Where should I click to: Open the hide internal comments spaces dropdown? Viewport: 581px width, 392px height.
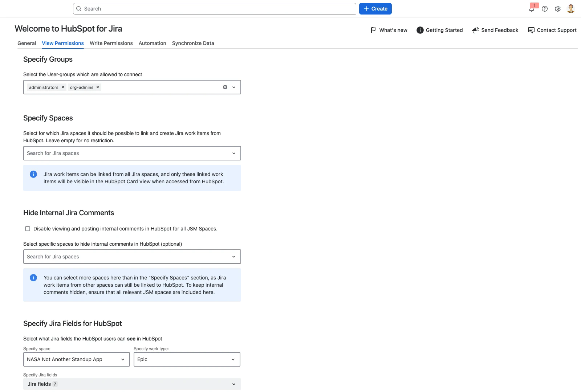[132, 257]
